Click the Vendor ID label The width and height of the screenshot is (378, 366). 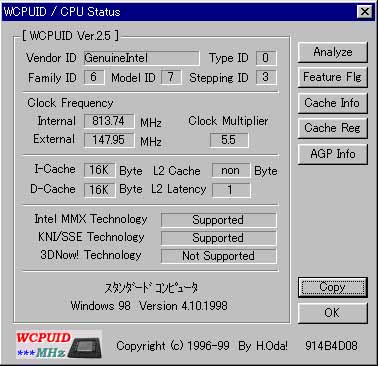point(51,58)
